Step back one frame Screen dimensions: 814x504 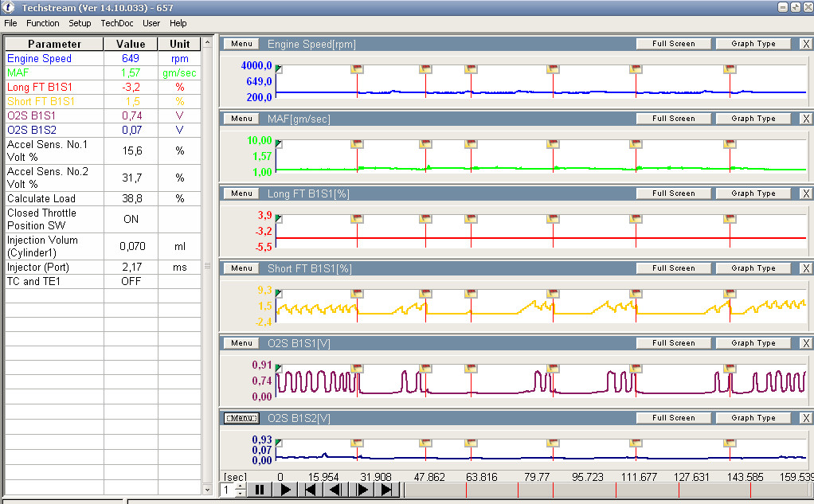click(336, 490)
